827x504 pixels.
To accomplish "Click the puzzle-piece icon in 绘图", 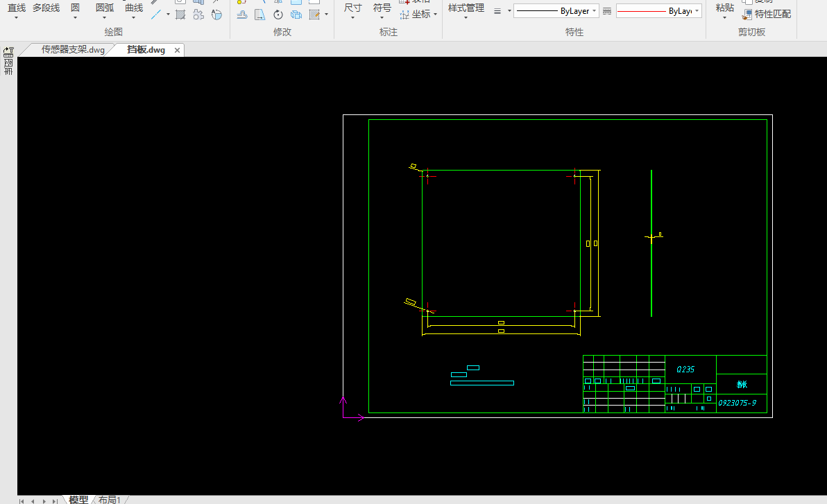I will [198, 15].
